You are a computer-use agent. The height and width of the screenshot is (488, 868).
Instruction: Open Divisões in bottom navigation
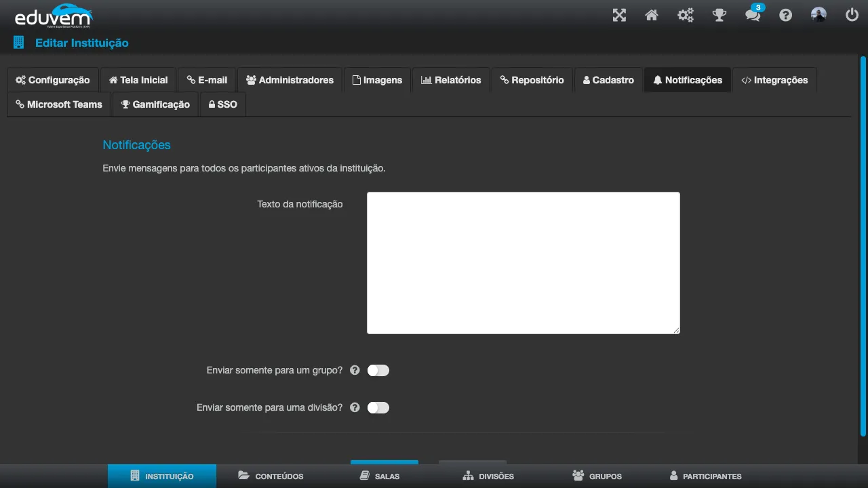(x=488, y=476)
